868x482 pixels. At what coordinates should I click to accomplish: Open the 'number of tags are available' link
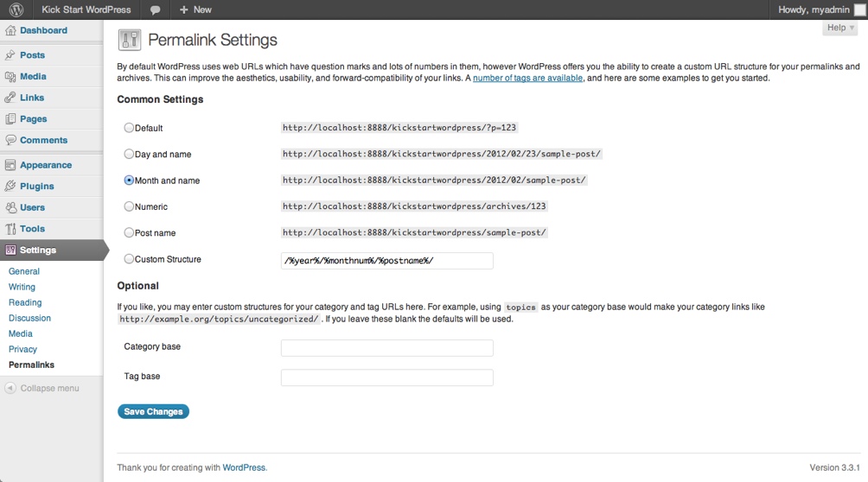tap(527, 78)
